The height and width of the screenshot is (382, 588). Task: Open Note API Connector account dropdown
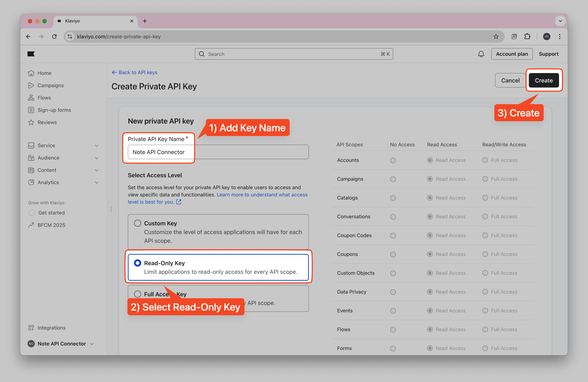click(92, 344)
